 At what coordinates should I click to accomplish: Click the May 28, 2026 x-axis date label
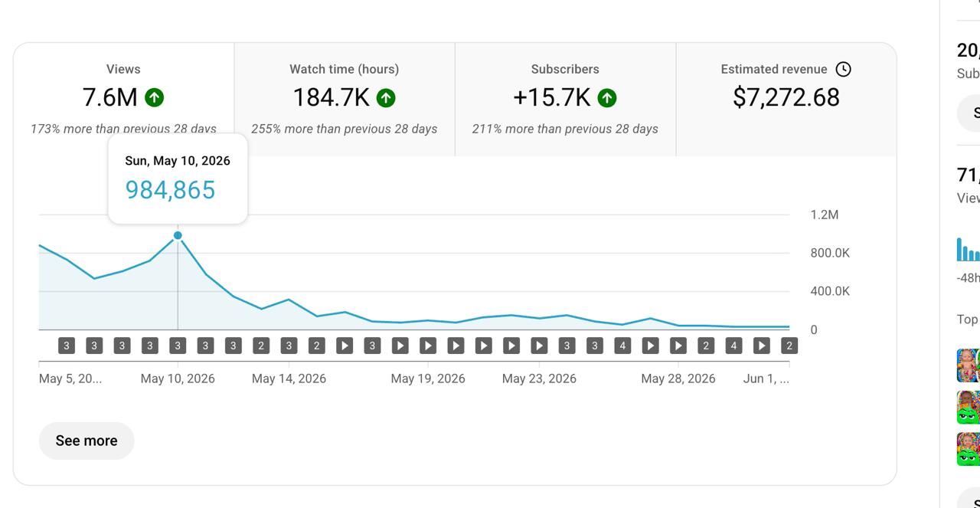click(x=678, y=379)
